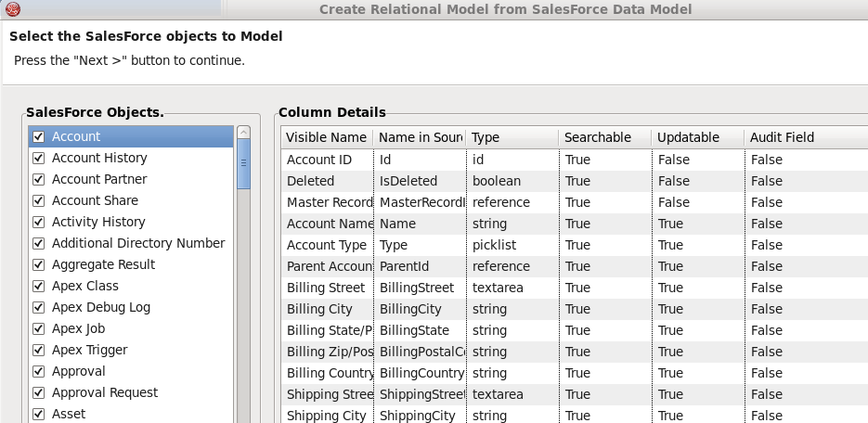Toggle the Apex Job checkbox

pos(38,328)
